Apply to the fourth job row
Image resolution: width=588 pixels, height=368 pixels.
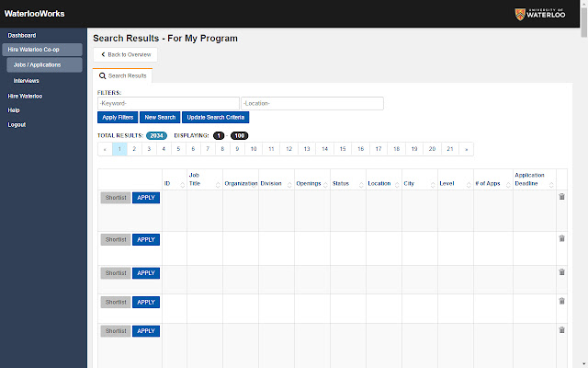(x=146, y=303)
